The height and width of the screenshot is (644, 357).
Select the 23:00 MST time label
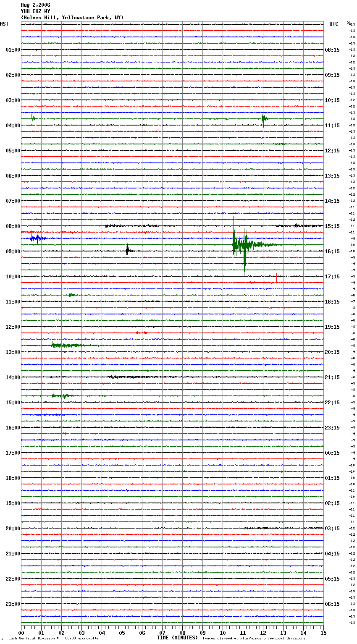pyautogui.click(x=13, y=604)
